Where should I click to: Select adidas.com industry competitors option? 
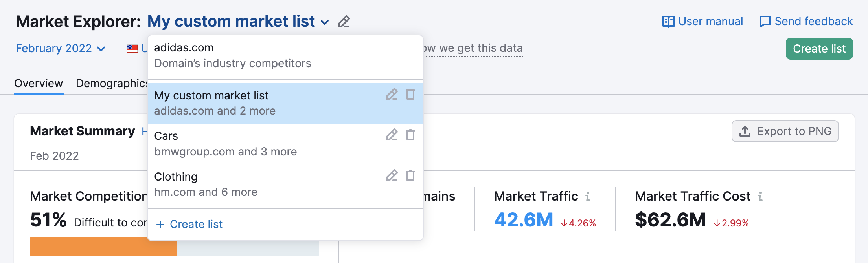[x=285, y=56]
